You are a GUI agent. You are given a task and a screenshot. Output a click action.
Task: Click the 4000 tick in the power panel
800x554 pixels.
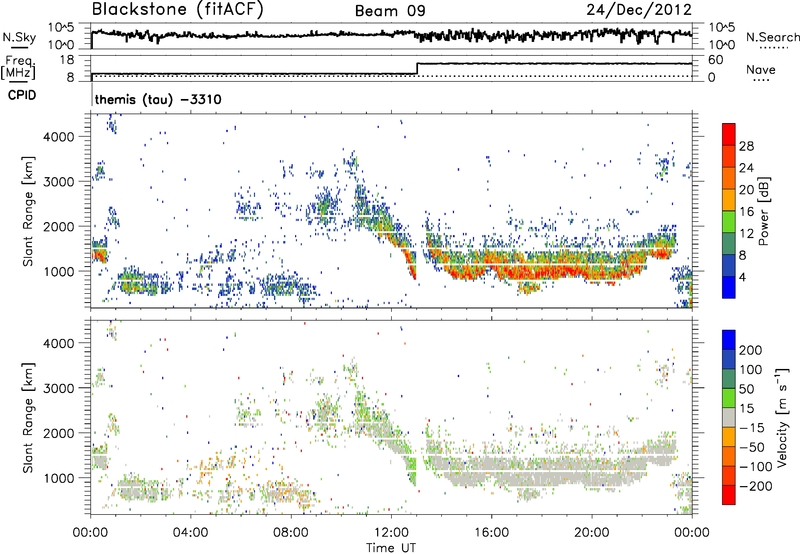(x=58, y=137)
